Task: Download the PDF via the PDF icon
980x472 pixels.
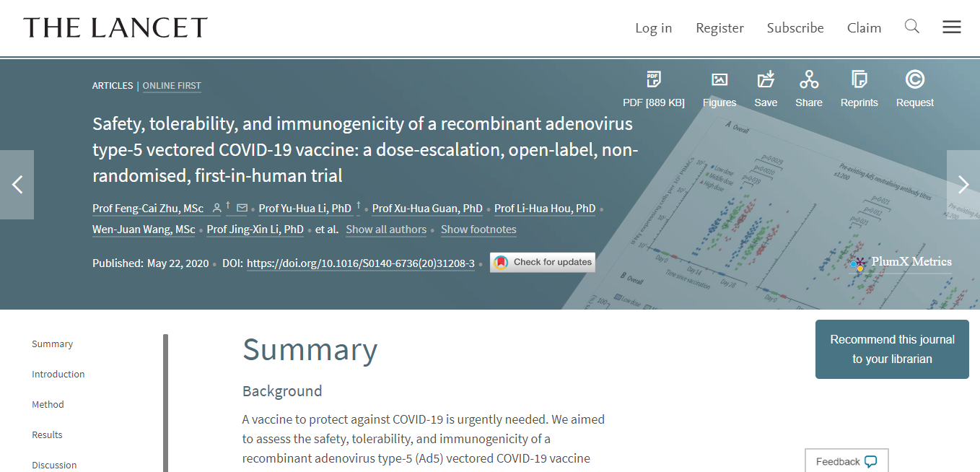Action: [x=653, y=80]
